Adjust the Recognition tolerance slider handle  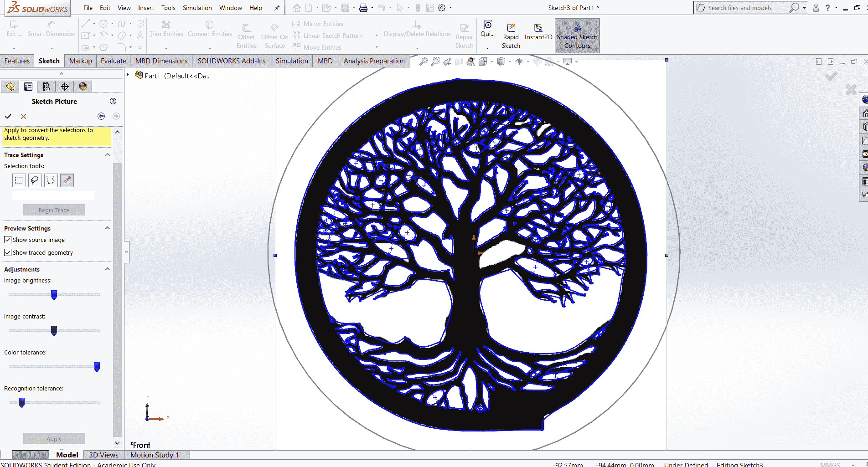tap(21, 403)
